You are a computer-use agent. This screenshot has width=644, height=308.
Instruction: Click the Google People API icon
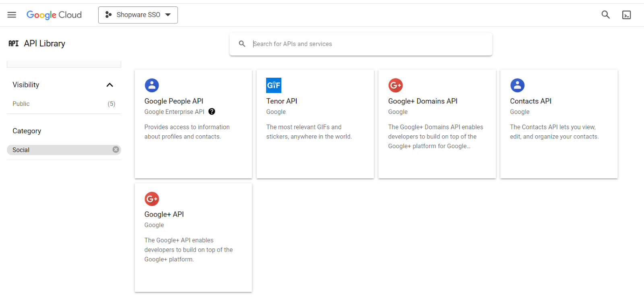click(x=152, y=85)
